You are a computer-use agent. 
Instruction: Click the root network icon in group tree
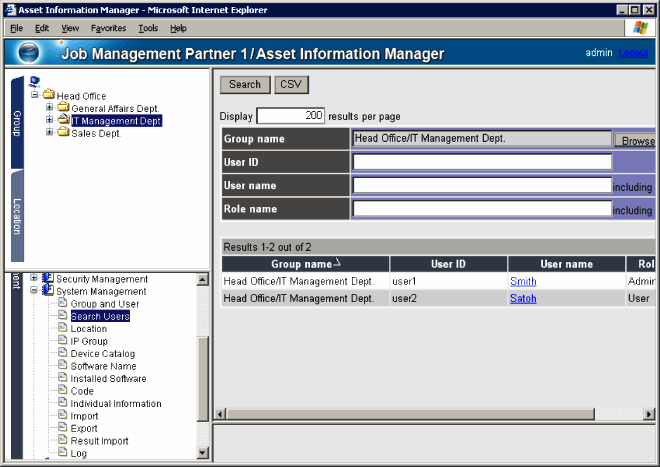[35, 82]
